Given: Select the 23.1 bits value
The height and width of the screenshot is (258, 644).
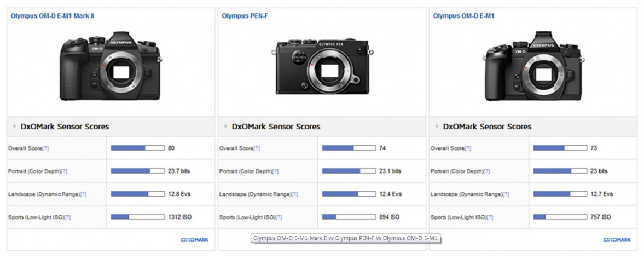Looking at the screenshot, I should 390,171.
